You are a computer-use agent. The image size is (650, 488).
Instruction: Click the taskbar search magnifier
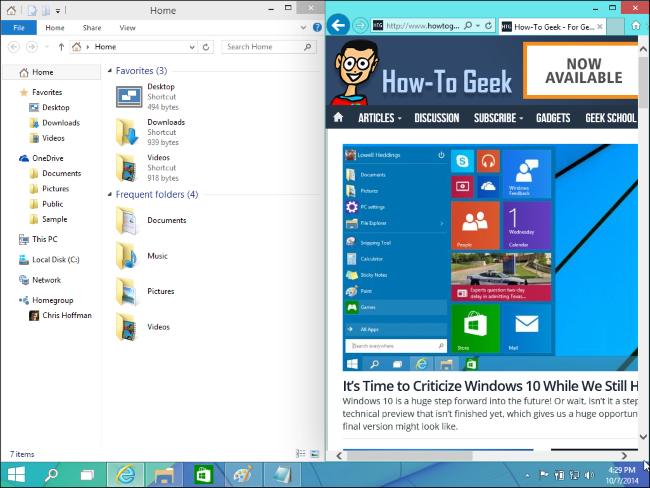point(51,473)
